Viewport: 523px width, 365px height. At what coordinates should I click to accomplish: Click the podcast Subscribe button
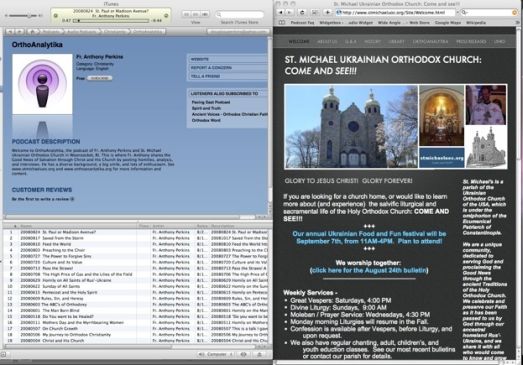[x=99, y=78]
